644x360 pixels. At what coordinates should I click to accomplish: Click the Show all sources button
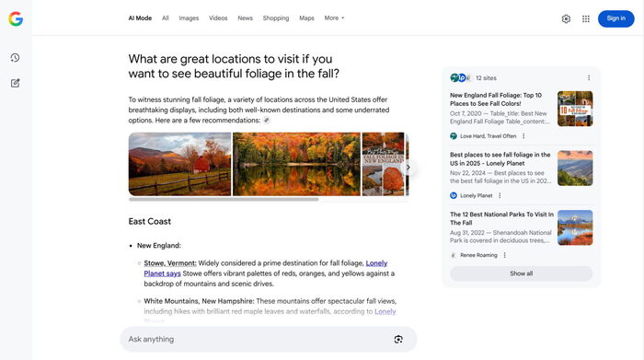[x=522, y=273]
